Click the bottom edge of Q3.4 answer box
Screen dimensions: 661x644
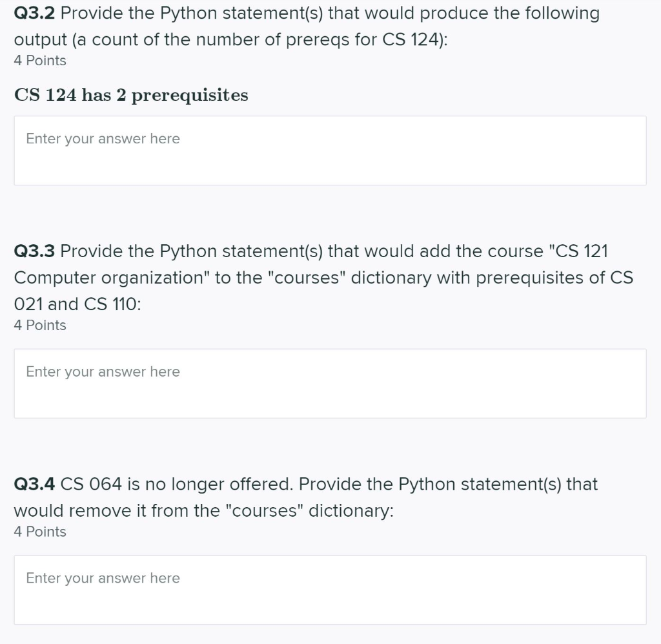(x=329, y=624)
